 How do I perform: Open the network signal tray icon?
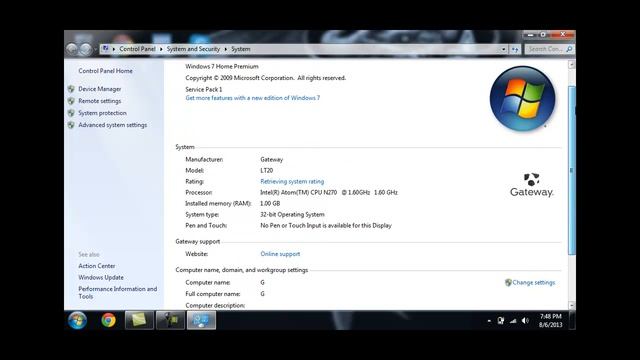pos(513,321)
